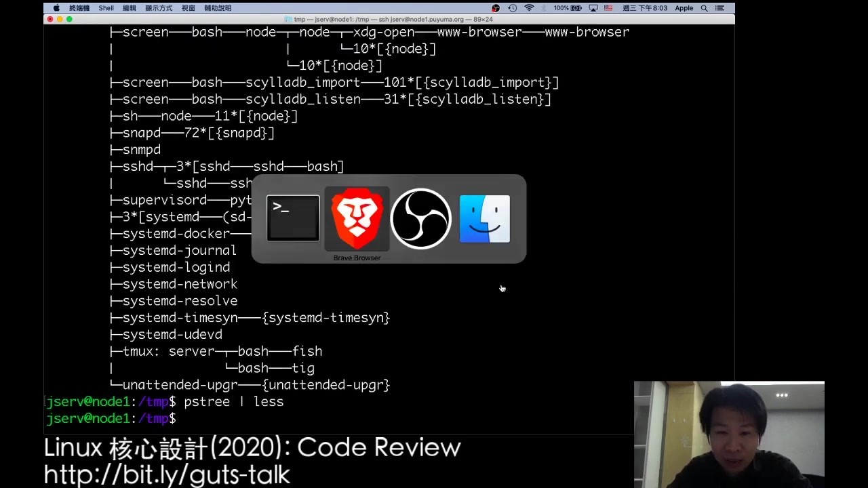Open the 視窗 menu

188,7
